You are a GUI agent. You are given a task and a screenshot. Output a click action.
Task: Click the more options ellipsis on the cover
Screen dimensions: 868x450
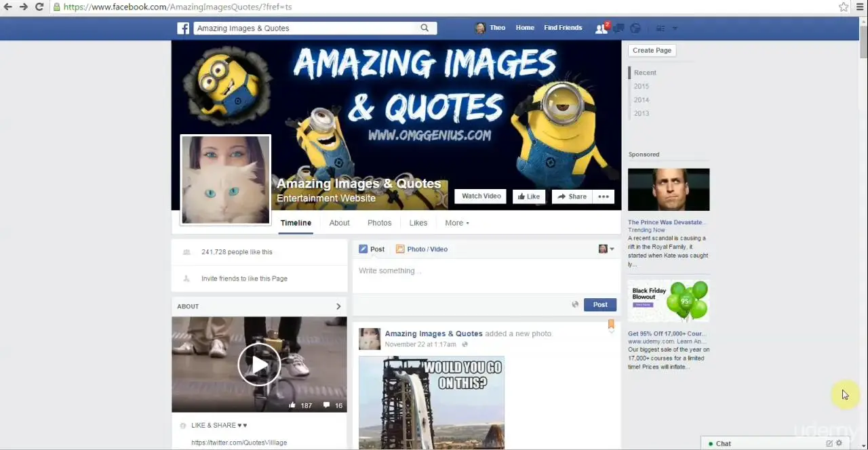[603, 197]
